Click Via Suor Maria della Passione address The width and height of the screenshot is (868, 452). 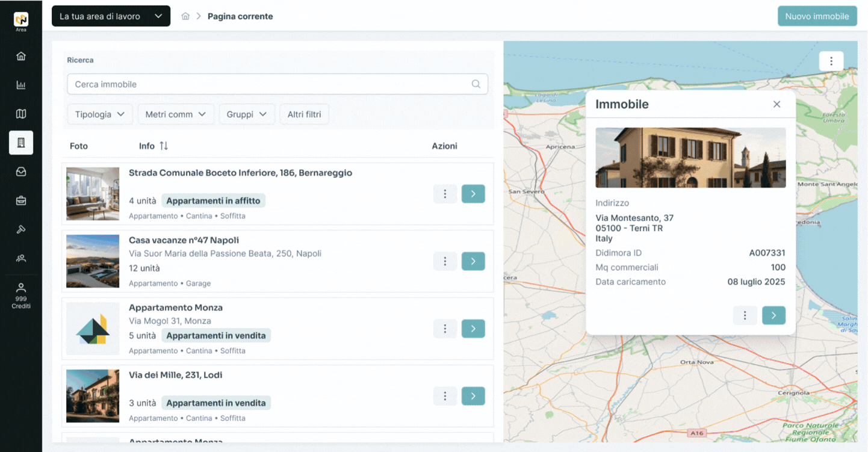[225, 253]
